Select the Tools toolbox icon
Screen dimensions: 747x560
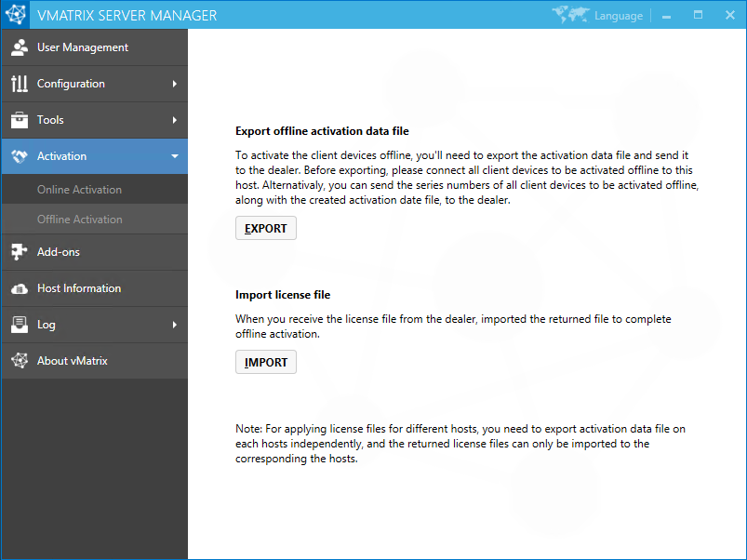(x=20, y=120)
